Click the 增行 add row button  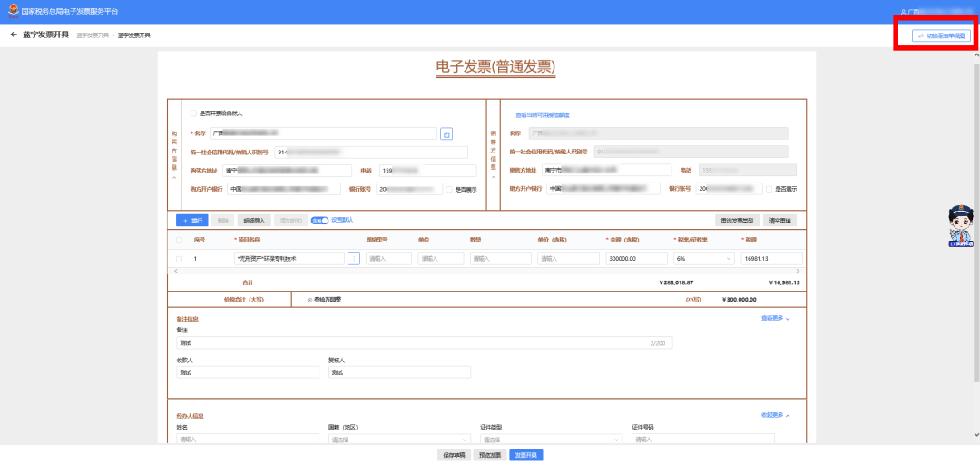point(191,221)
